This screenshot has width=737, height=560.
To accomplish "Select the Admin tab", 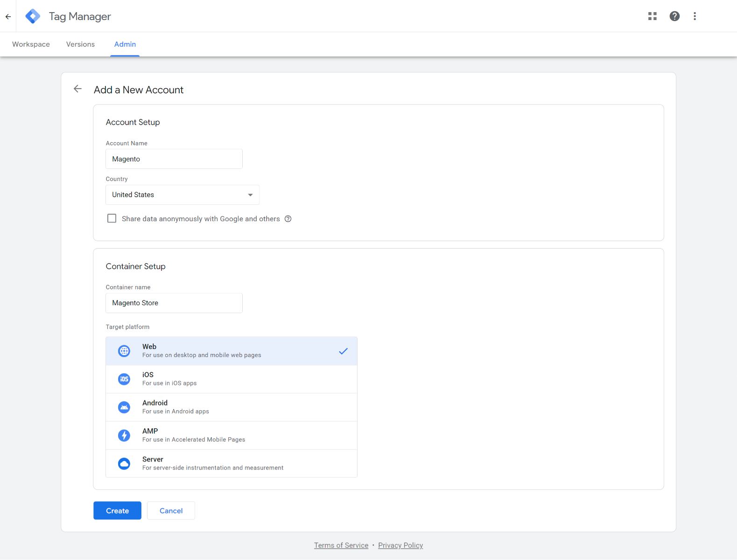I will 125,44.
